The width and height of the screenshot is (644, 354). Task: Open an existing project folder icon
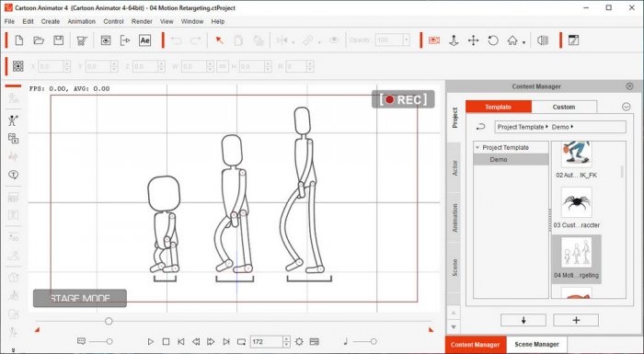(39, 40)
